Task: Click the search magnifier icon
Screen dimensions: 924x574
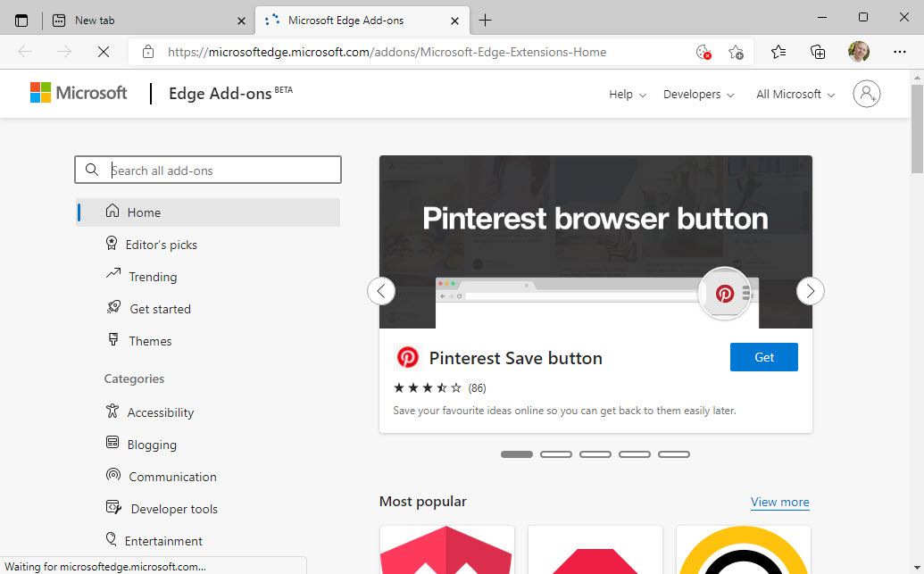Action: pos(91,170)
